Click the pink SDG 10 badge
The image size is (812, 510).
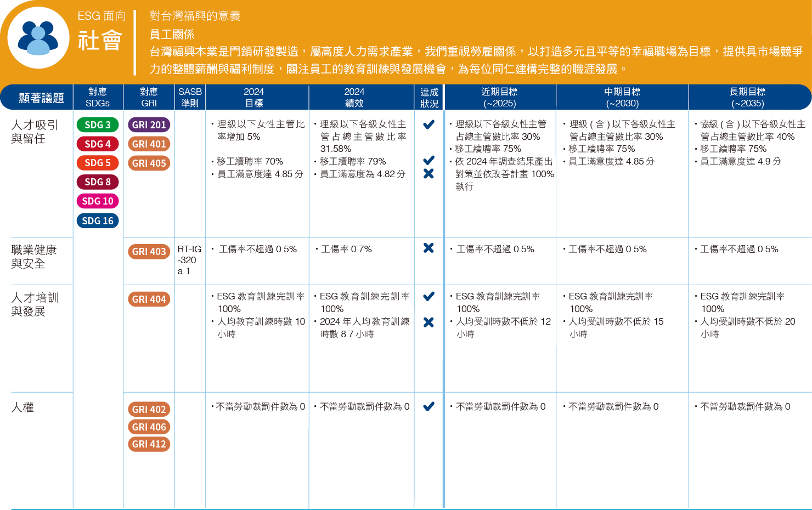point(98,201)
